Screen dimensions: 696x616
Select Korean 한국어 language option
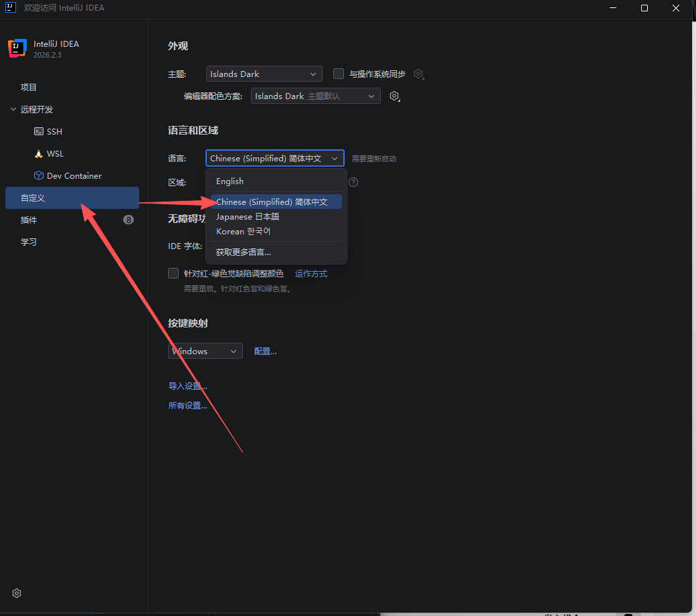(x=276, y=232)
